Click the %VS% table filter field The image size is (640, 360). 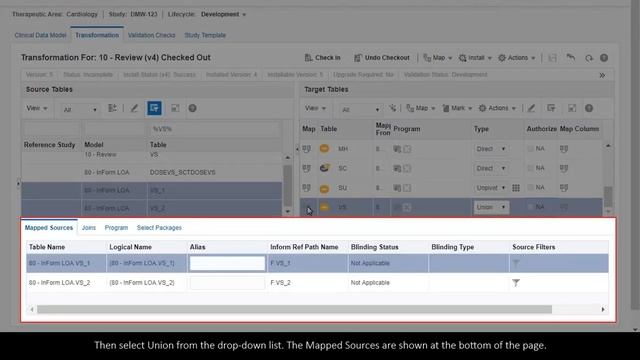click(x=215, y=129)
